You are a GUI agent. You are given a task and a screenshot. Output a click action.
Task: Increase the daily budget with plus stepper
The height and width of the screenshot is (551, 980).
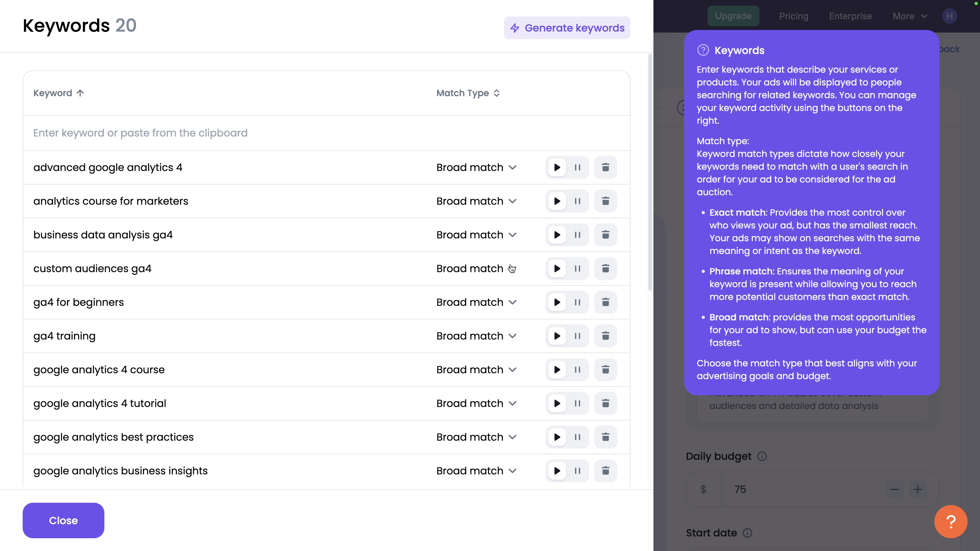pos(918,490)
